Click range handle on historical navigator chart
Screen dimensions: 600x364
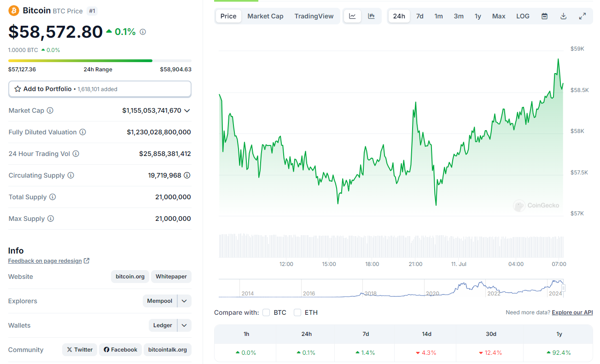pos(563,289)
